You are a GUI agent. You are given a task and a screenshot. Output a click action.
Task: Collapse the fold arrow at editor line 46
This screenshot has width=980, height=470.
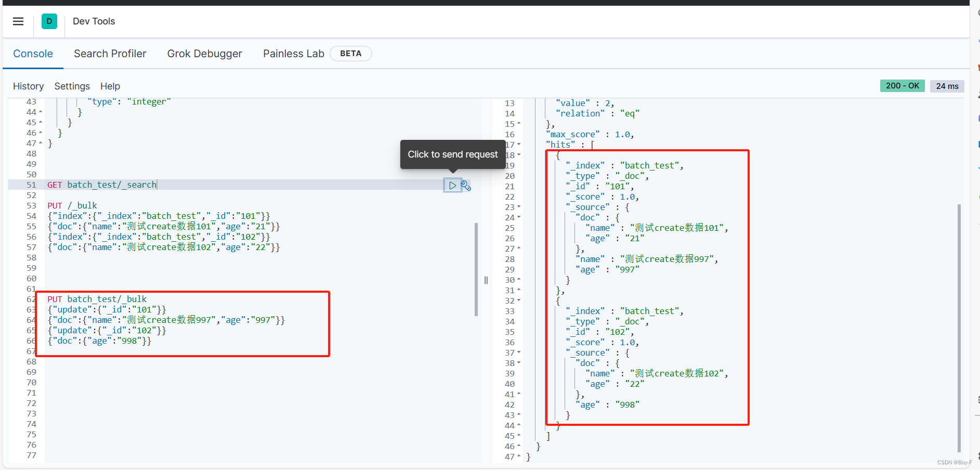(x=41, y=133)
